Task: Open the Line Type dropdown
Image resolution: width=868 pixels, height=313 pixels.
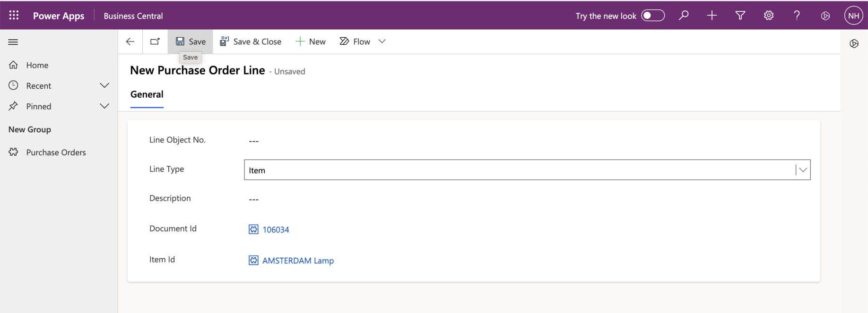Action: click(802, 170)
